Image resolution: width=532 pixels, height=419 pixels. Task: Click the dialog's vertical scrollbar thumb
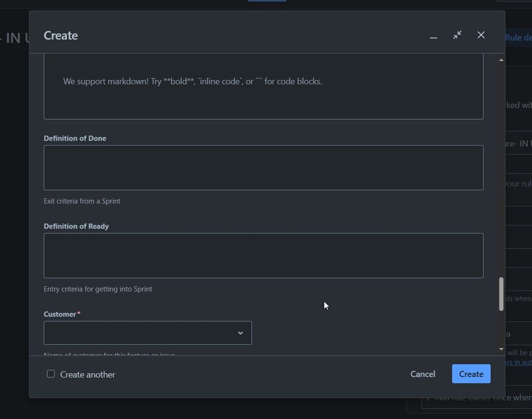point(501,294)
